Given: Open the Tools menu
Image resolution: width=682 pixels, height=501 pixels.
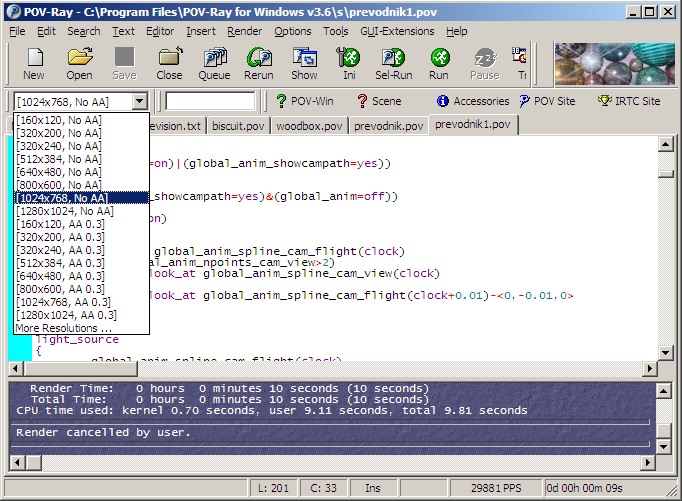Looking at the screenshot, I should point(335,31).
